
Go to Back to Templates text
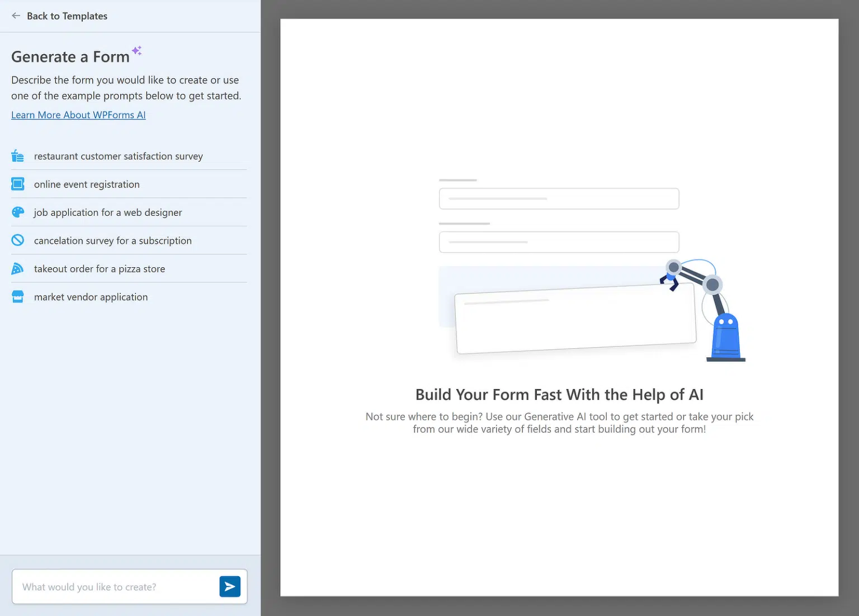67,16
